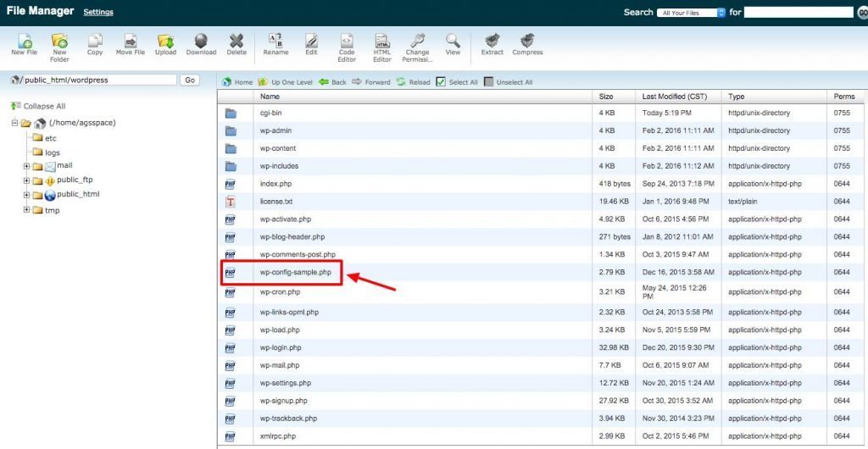
Task: Open Change Permissions tool
Action: tap(417, 47)
